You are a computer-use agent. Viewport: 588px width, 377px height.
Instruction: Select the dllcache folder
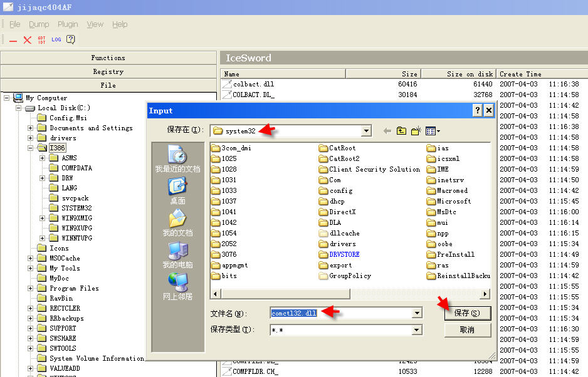(339, 233)
